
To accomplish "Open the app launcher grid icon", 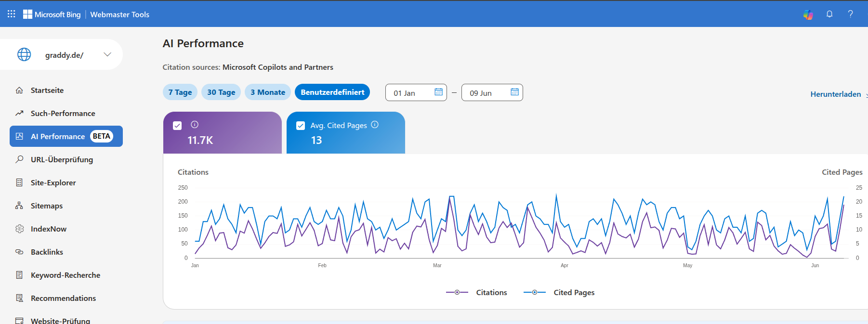I will click(12, 14).
